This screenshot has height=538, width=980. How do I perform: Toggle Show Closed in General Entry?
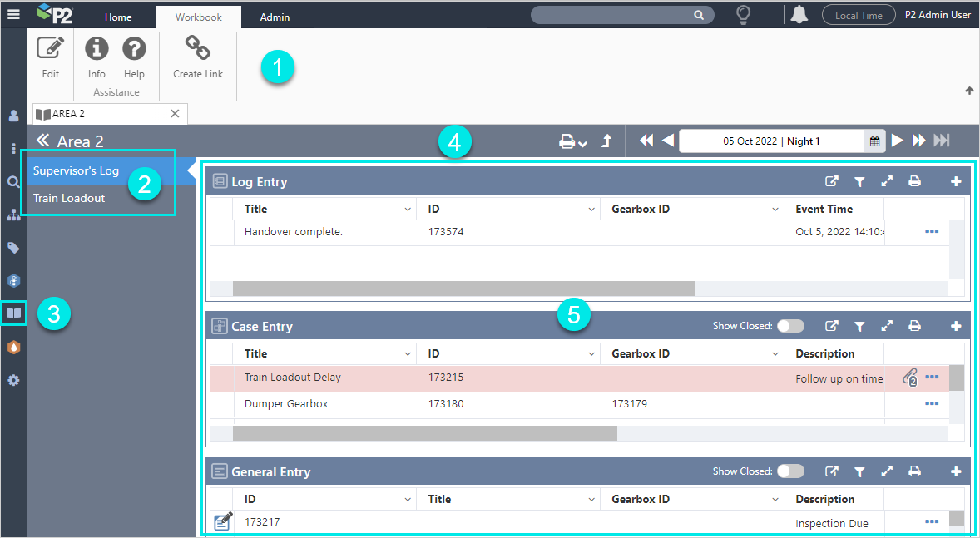pos(790,471)
